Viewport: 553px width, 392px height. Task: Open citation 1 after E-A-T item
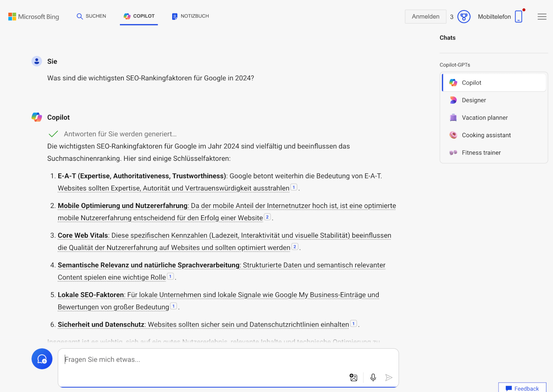pos(294,187)
